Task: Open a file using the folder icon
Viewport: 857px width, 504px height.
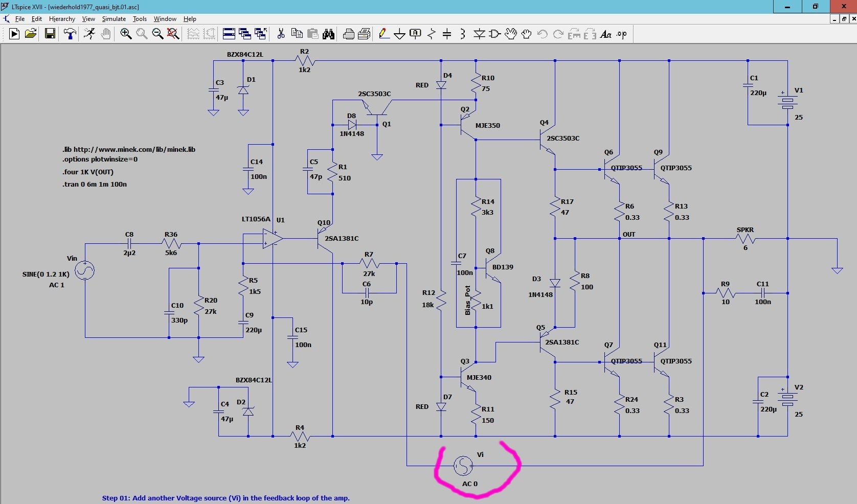Action: (x=31, y=34)
